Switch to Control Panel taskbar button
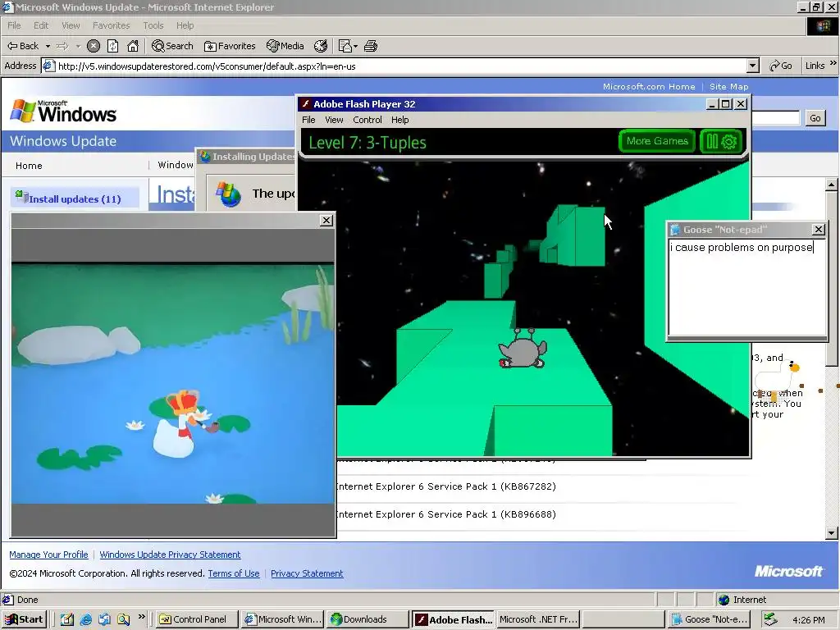This screenshot has width=840, height=630. pos(197,619)
